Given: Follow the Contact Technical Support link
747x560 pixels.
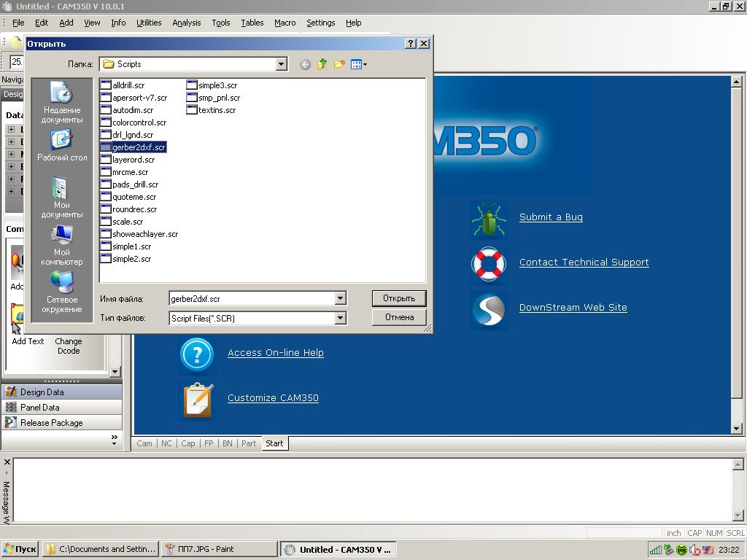Looking at the screenshot, I should [584, 262].
